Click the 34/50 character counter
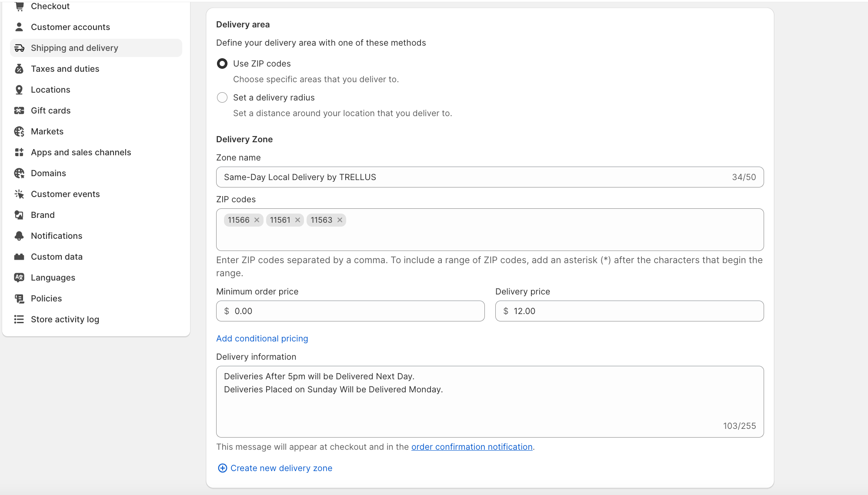This screenshot has width=868, height=495. point(744,177)
